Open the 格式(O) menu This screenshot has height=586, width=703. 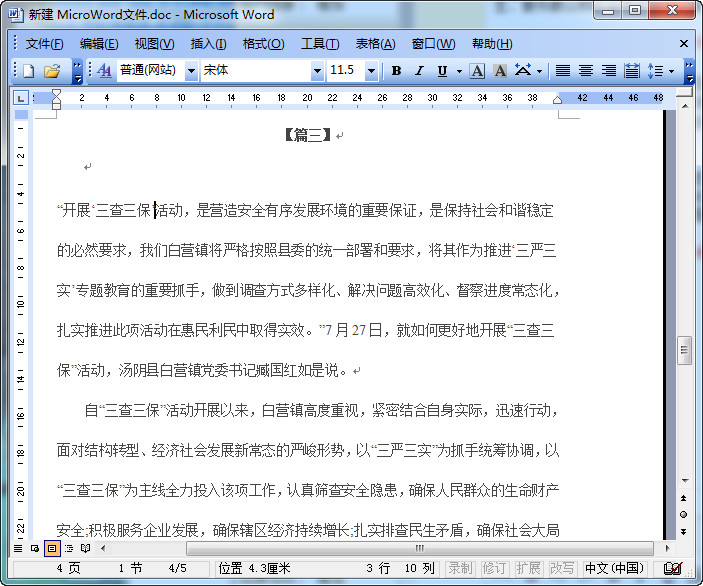263,44
